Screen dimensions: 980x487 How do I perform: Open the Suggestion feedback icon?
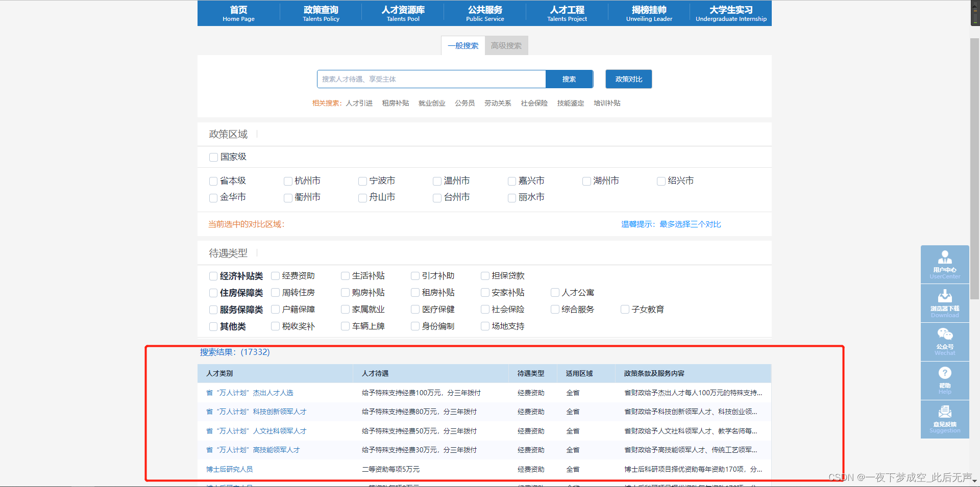point(945,419)
